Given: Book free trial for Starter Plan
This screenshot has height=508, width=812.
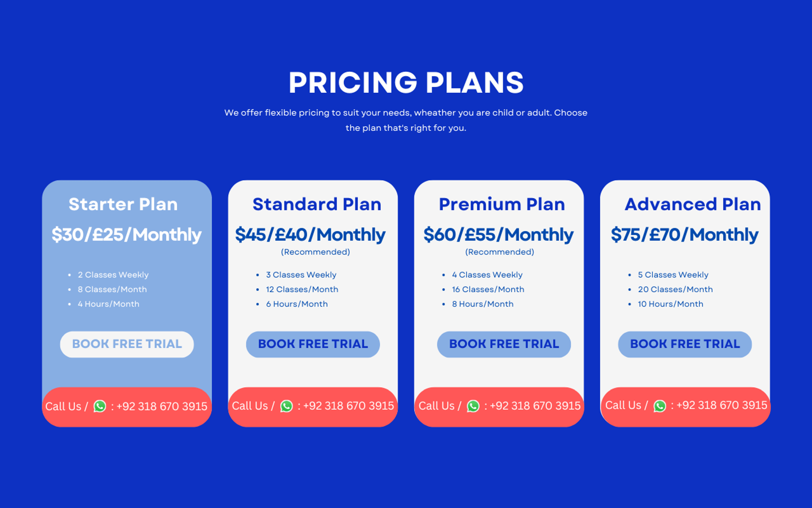Looking at the screenshot, I should tap(127, 344).
